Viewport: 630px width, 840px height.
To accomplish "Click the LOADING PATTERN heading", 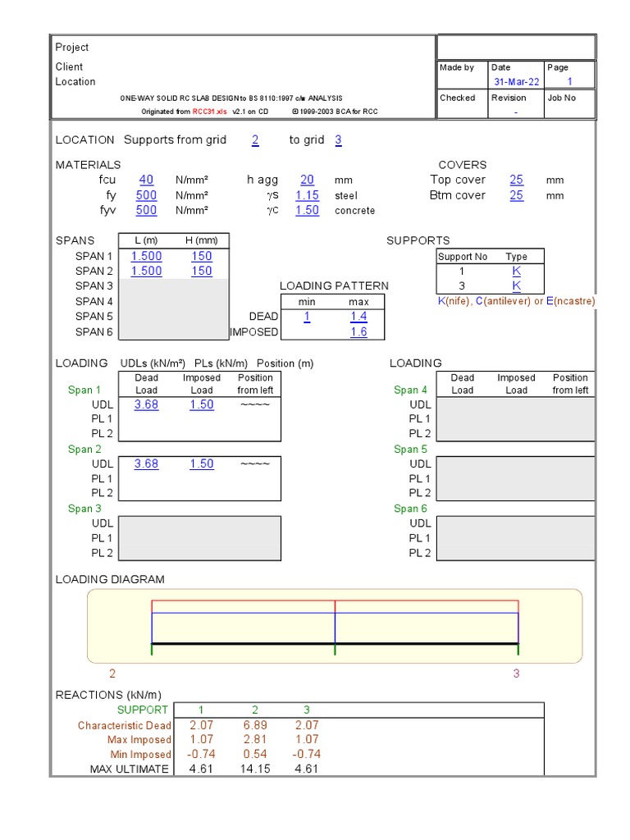I will [x=335, y=285].
